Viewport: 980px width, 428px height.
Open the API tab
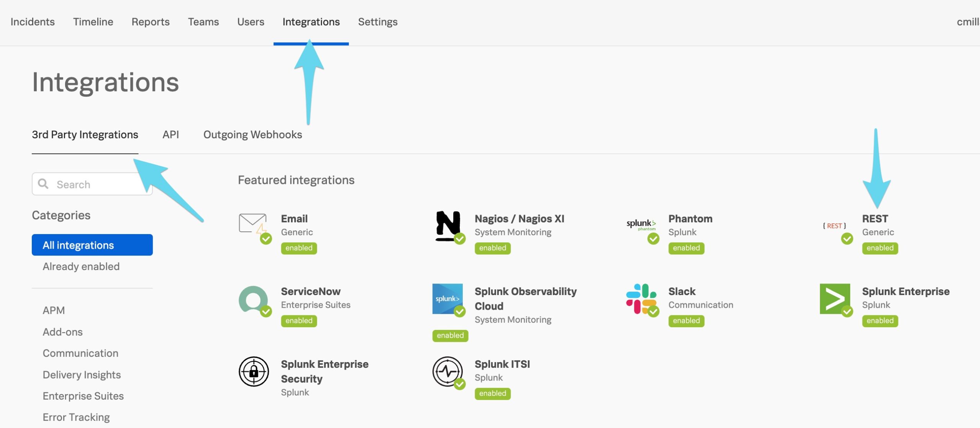(171, 134)
